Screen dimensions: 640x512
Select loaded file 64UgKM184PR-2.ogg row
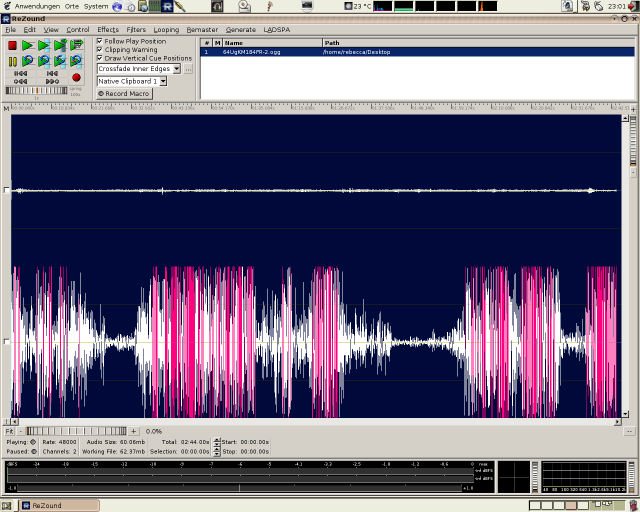click(x=417, y=52)
